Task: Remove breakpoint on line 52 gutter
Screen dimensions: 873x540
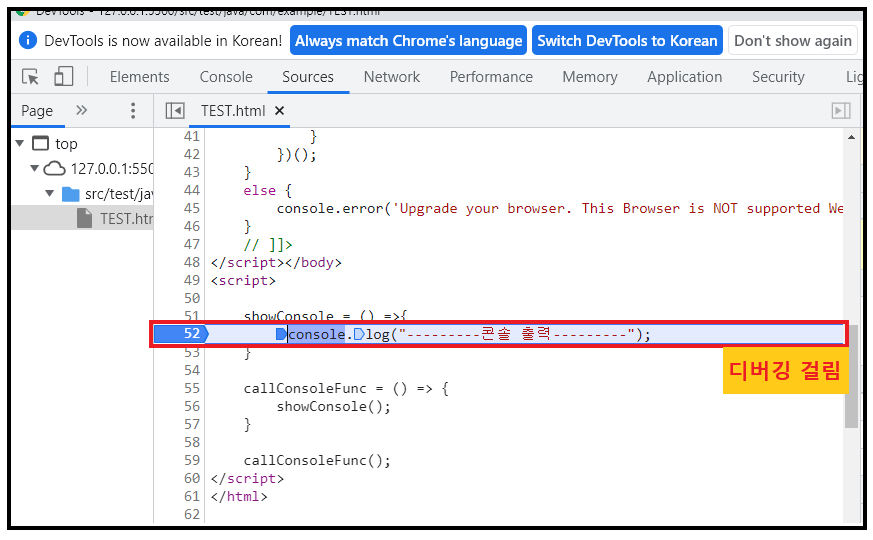Action: coord(181,333)
